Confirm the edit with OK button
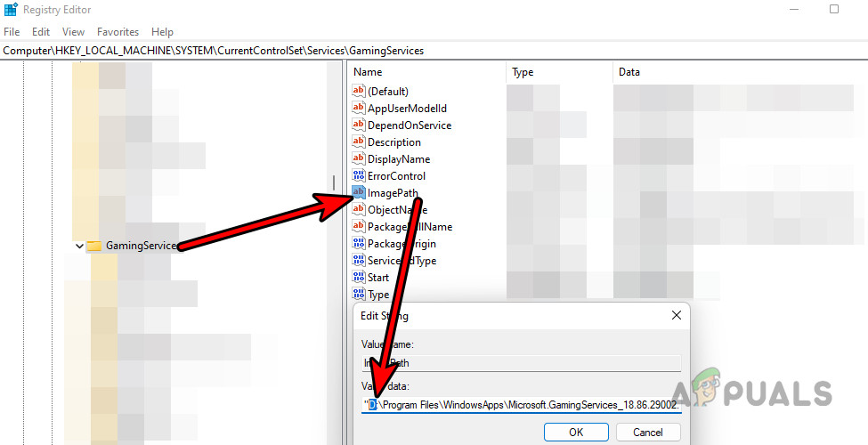 576,432
